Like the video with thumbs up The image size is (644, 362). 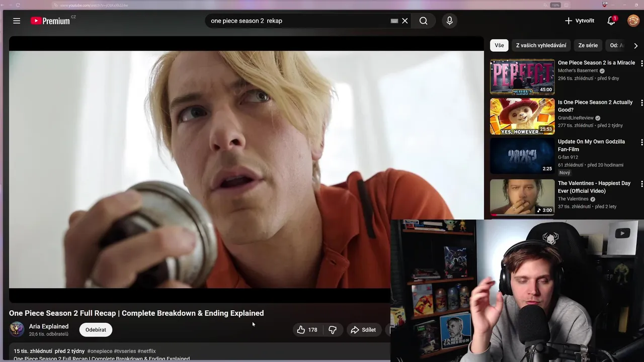coord(307,330)
